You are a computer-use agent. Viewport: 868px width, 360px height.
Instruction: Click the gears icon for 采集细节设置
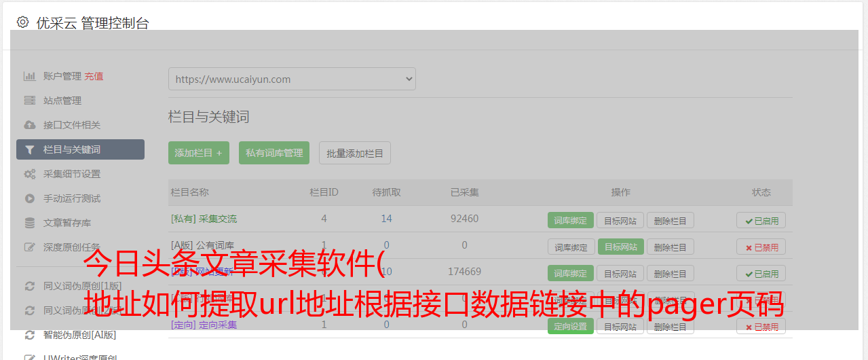click(x=30, y=174)
